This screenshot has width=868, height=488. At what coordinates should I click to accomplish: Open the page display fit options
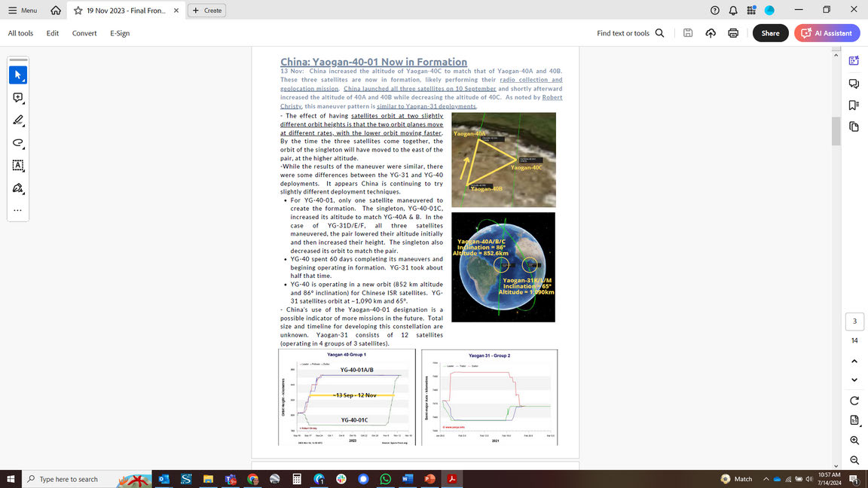click(854, 420)
